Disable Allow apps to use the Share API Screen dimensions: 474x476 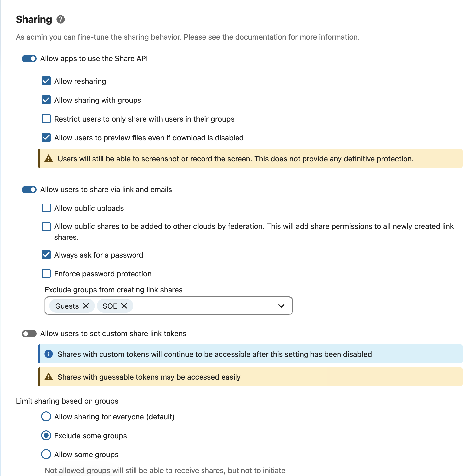click(x=29, y=59)
